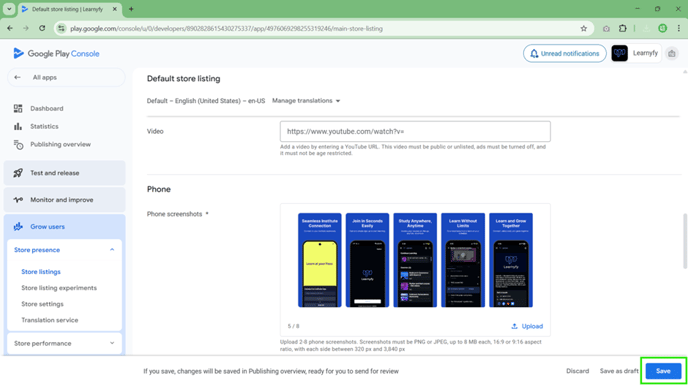Viewport: 688px width, 386px height.
Task: Click the YouTube video URL field
Action: pos(415,132)
